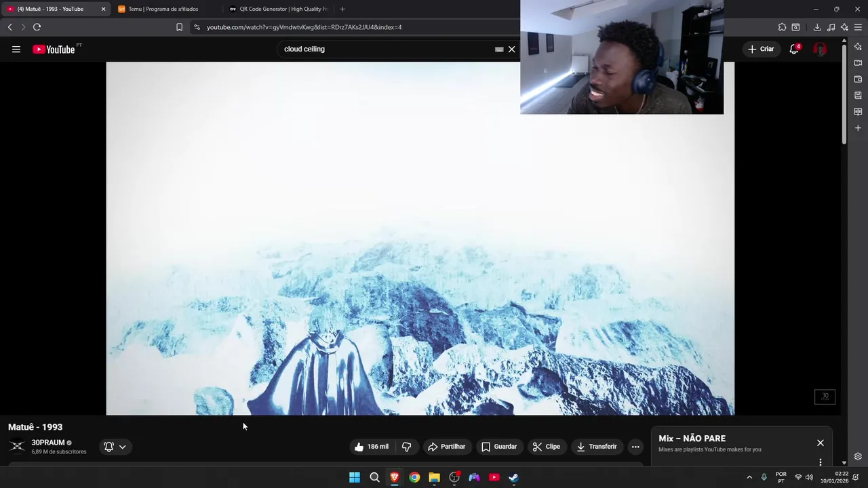Screen dimensions: 868x488
Task: Create a clip with Clipe button
Action: pos(547,447)
